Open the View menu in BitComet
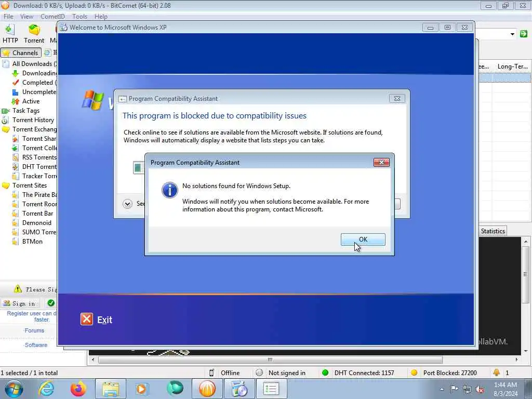 (x=26, y=16)
